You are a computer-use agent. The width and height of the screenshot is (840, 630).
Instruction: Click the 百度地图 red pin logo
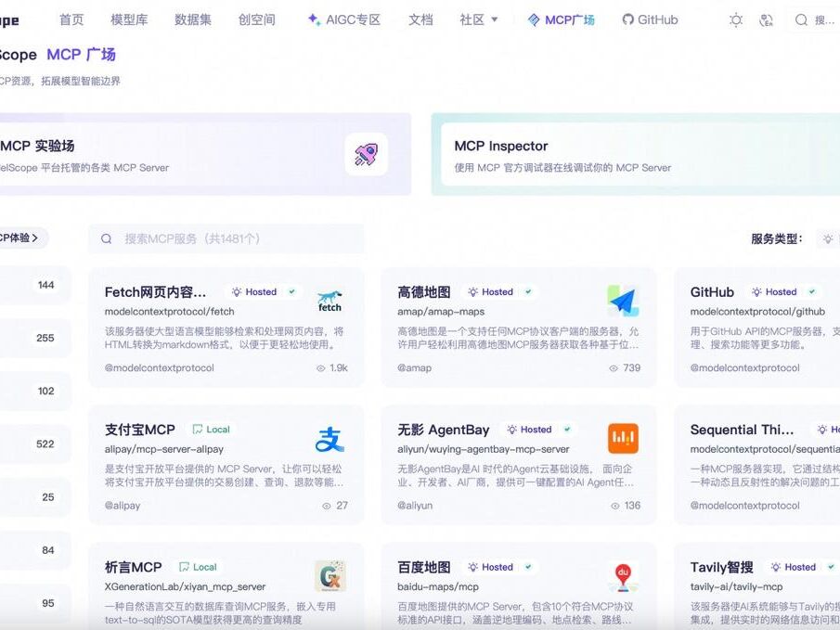click(x=623, y=576)
